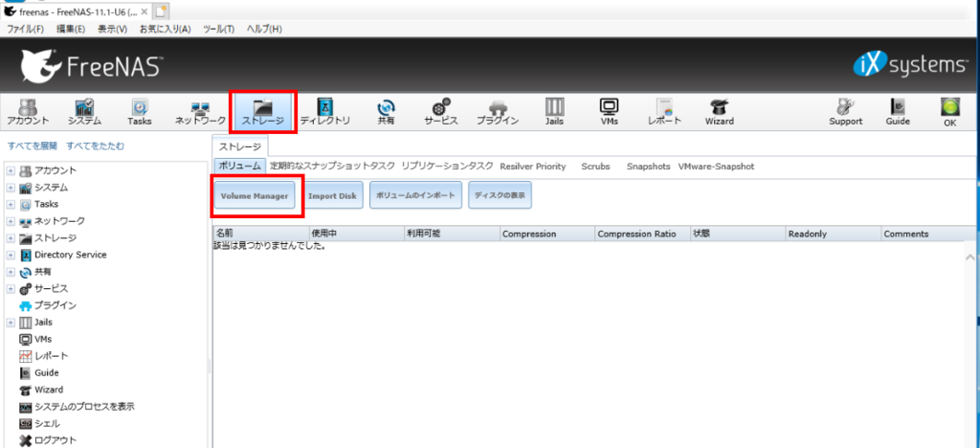Switch to Resilver Priority sub-tab

coord(532,167)
